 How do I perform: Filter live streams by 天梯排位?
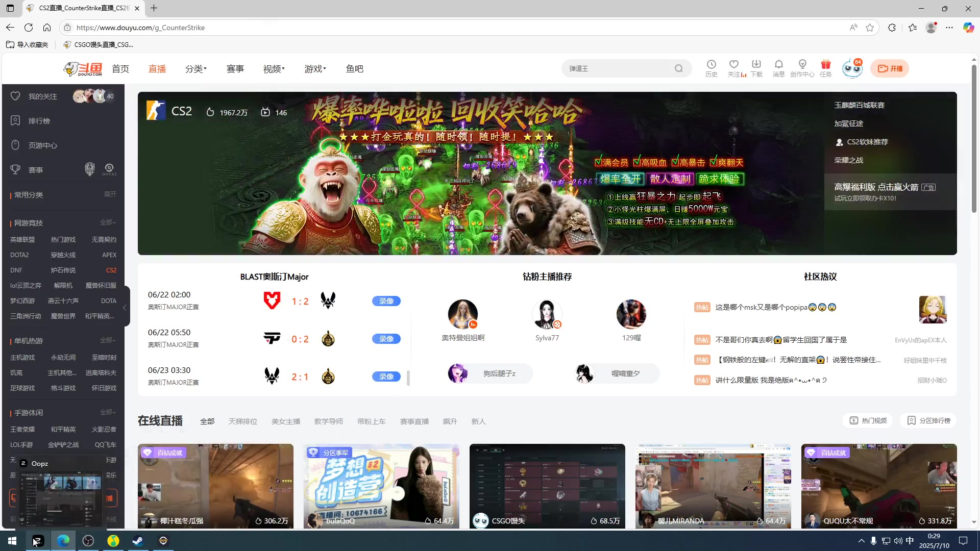243,421
